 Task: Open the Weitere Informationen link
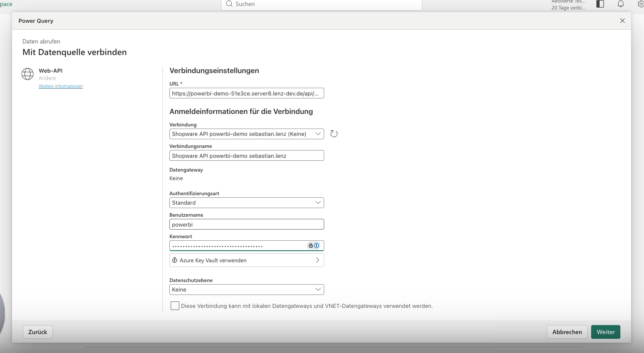[61, 86]
